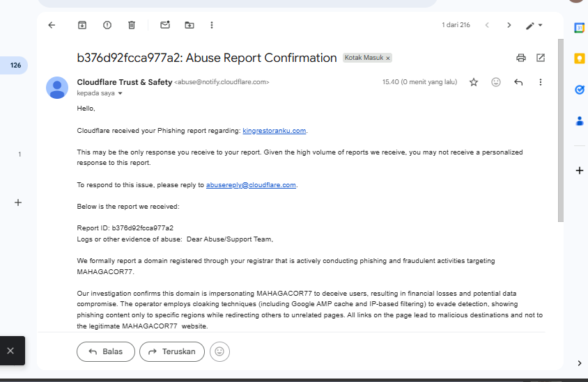Remove the Kotak Masuk label
The height and width of the screenshot is (382, 588).
(x=388, y=58)
